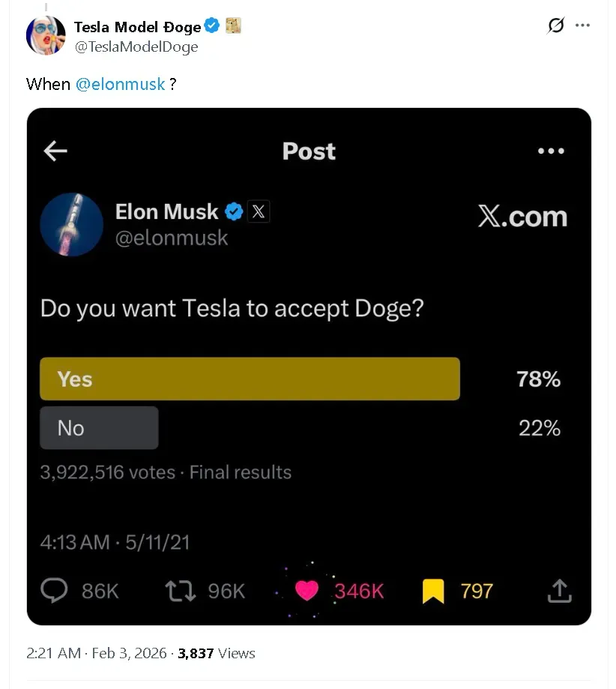Open the Post header tab
The image size is (616, 689).
309,151
